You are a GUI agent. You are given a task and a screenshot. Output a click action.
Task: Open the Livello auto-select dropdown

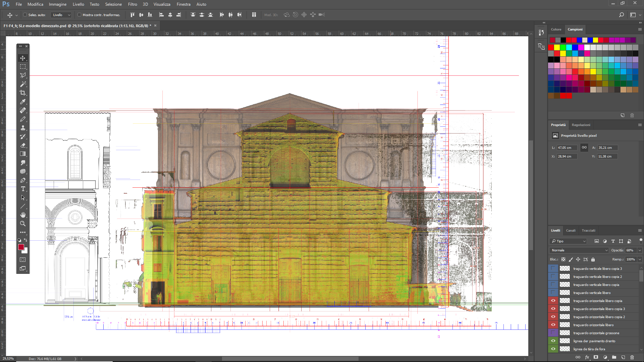pos(61,15)
